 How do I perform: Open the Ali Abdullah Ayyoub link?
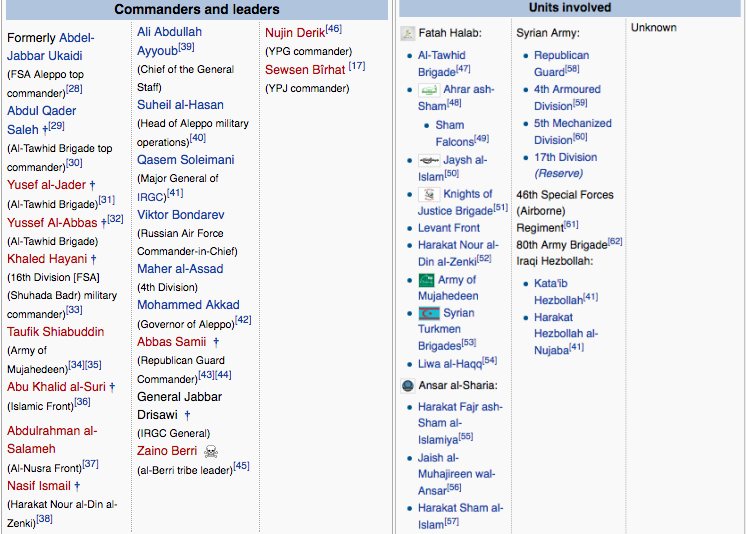pos(170,41)
